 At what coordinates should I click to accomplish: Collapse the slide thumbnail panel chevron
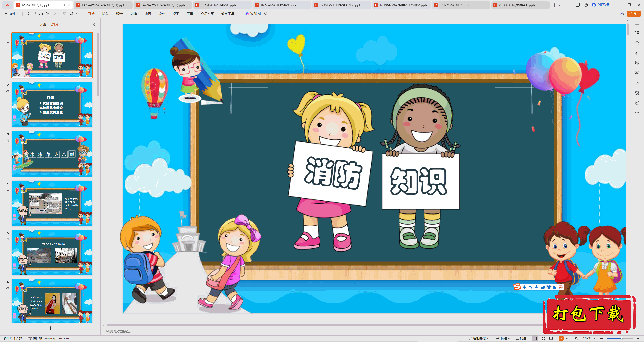[x=94, y=24]
